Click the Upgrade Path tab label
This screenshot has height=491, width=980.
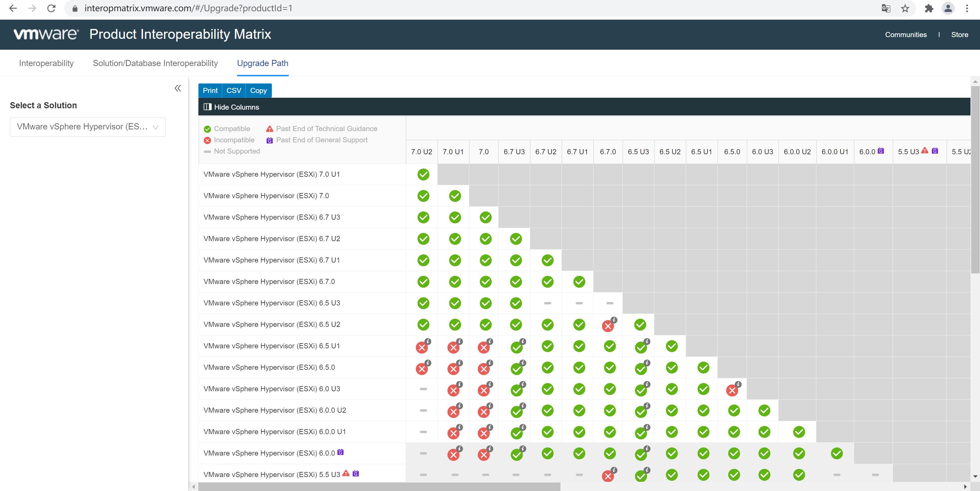262,63
